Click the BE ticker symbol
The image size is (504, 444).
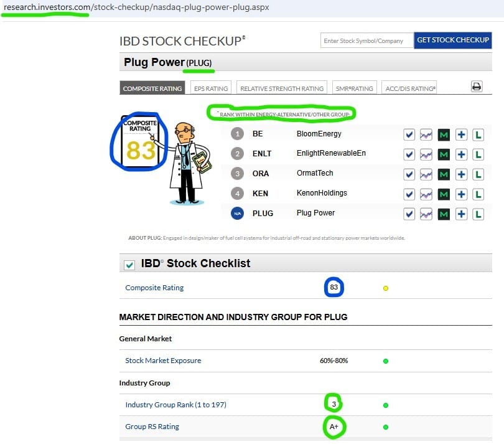(x=258, y=134)
